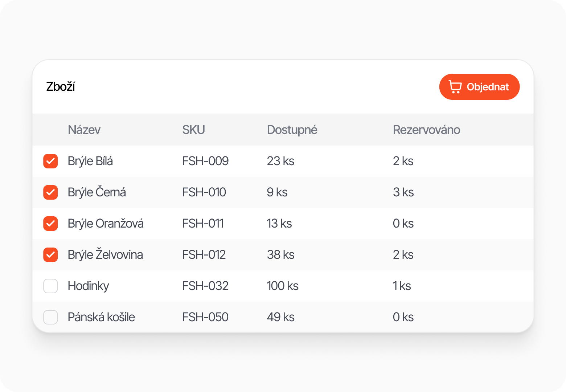This screenshot has height=392, width=566.
Task: Click SKU code FSH-050
Action: pyautogui.click(x=205, y=317)
